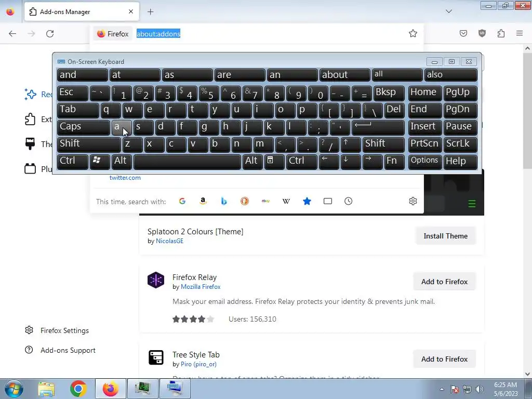
Task: Open twitter.com suggestion link
Action: click(125, 178)
